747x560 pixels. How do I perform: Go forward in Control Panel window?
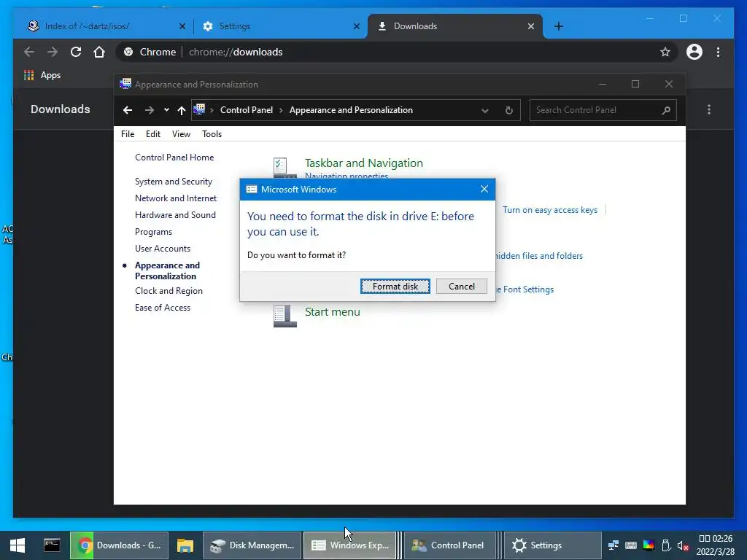[x=149, y=110]
